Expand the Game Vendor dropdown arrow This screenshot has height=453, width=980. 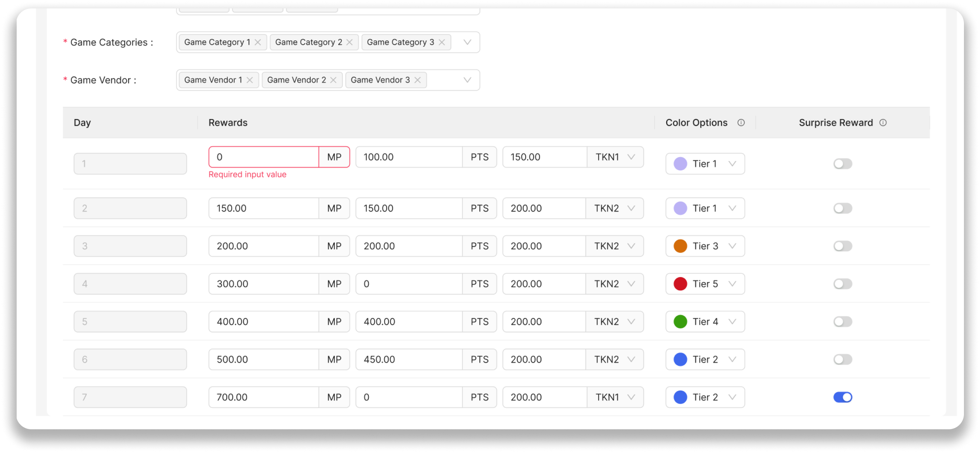pos(467,80)
